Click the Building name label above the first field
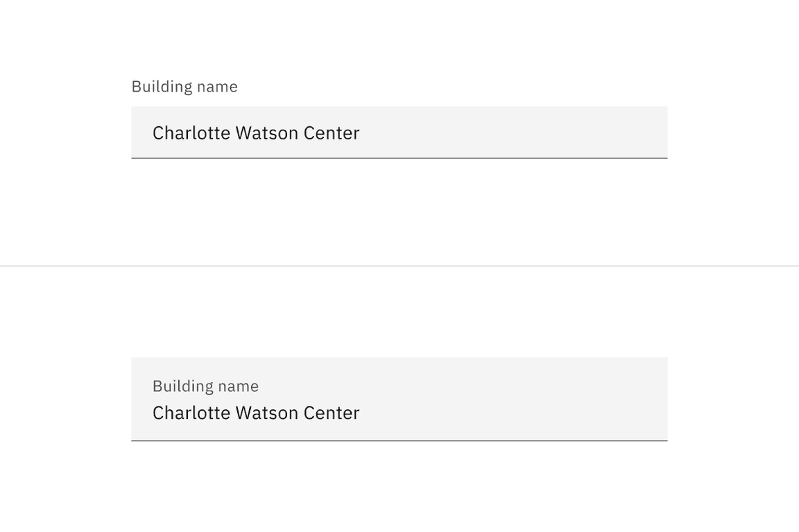 coord(184,87)
